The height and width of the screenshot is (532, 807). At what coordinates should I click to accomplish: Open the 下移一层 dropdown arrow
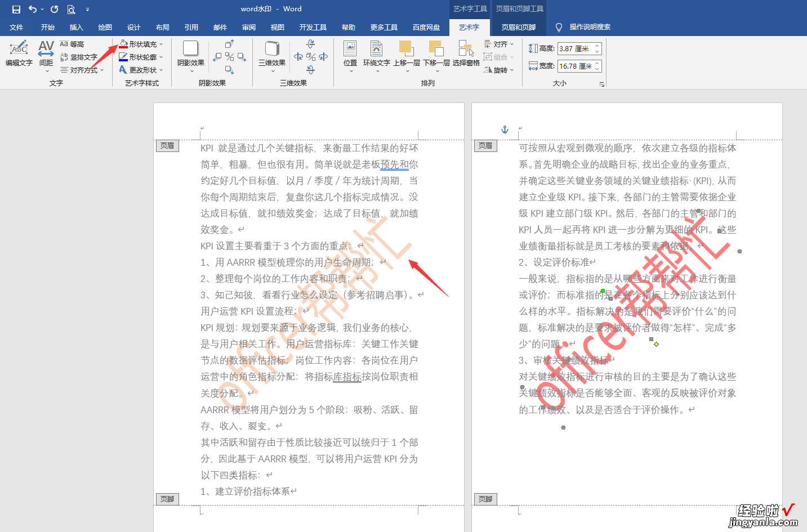point(437,71)
